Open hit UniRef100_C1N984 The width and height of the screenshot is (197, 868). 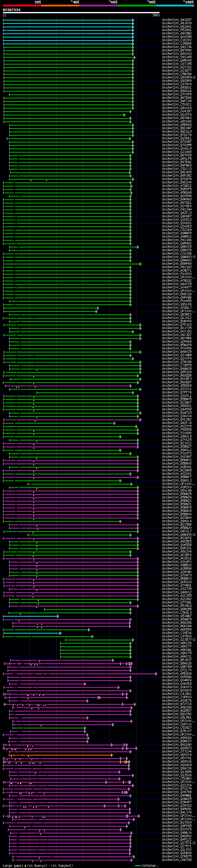click(x=177, y=44)
